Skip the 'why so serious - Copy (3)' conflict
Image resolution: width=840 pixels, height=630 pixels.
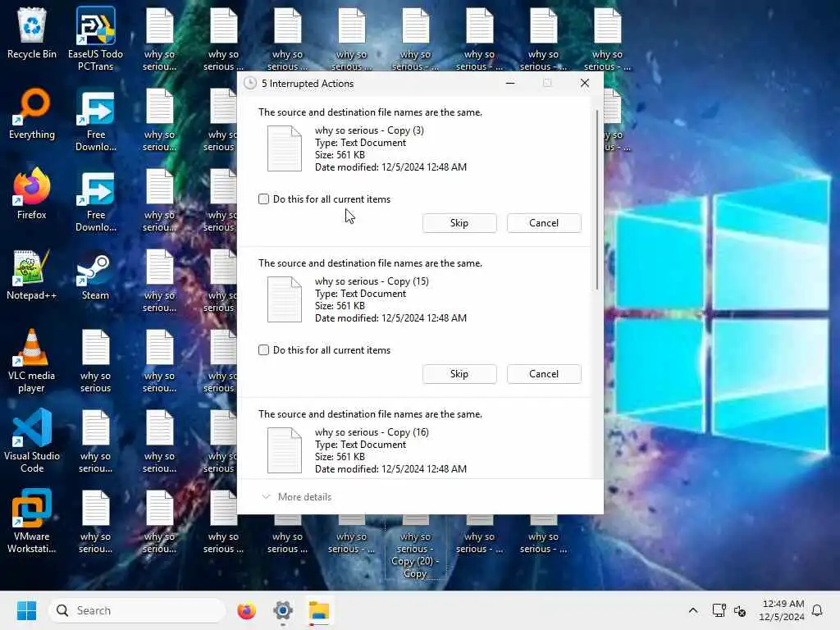(x=459, y=223)
